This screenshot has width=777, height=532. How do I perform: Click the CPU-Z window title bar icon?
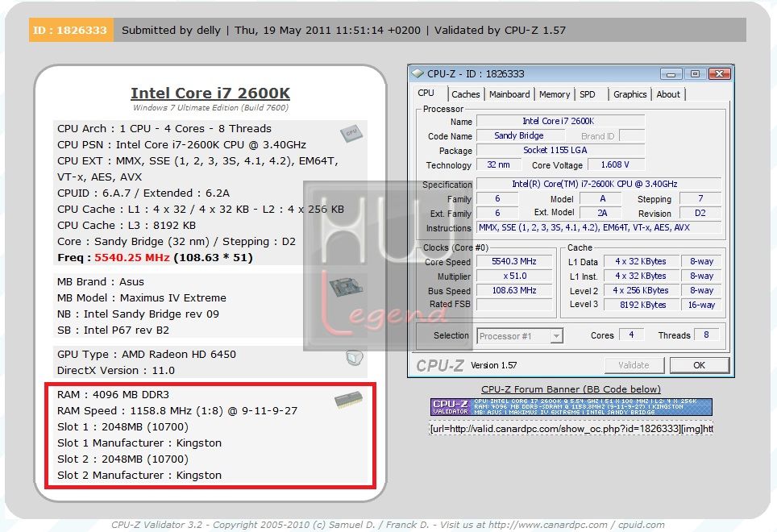418,74
